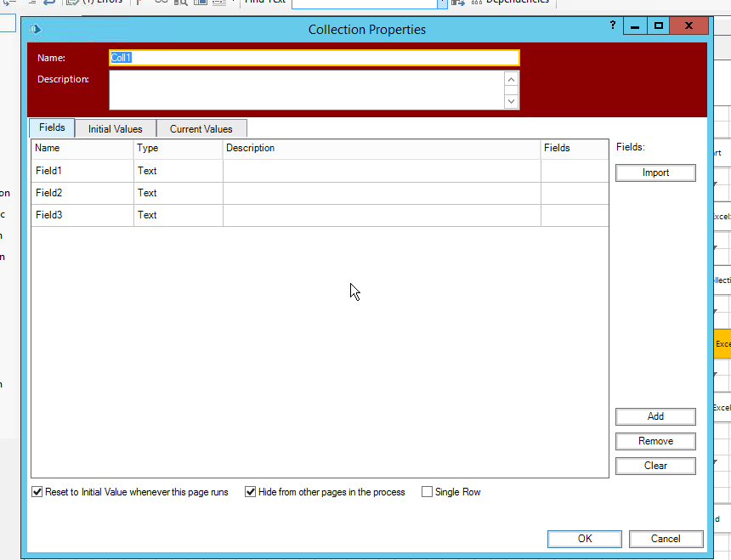
Task: Close the Collection Properties dialog
Action: pyautogui.click(x=688, y=25)
